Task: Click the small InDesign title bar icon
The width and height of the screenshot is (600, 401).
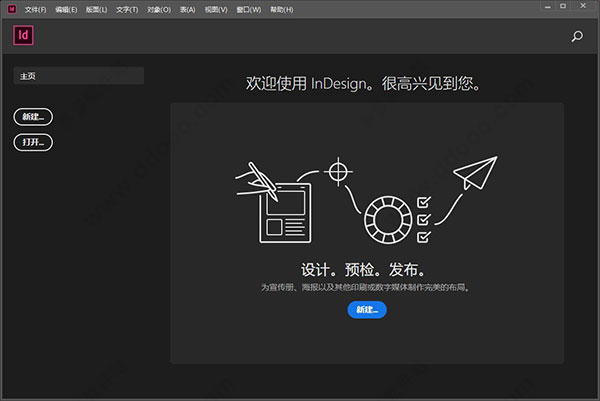Action: 12,9
